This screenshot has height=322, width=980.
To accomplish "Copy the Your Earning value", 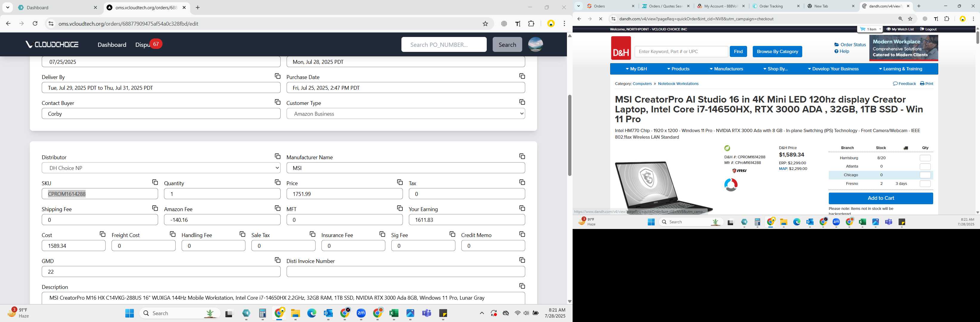I will (x=522, y=208).
